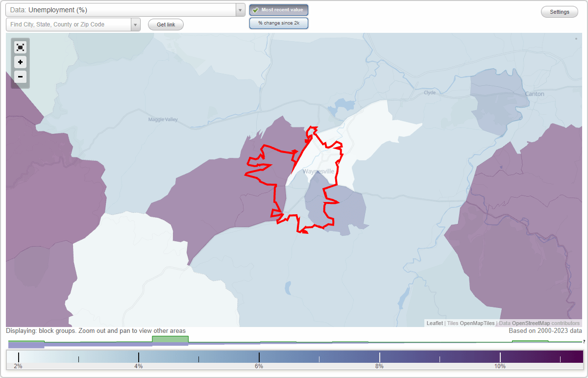Click the Get link button

pos(165,24)
